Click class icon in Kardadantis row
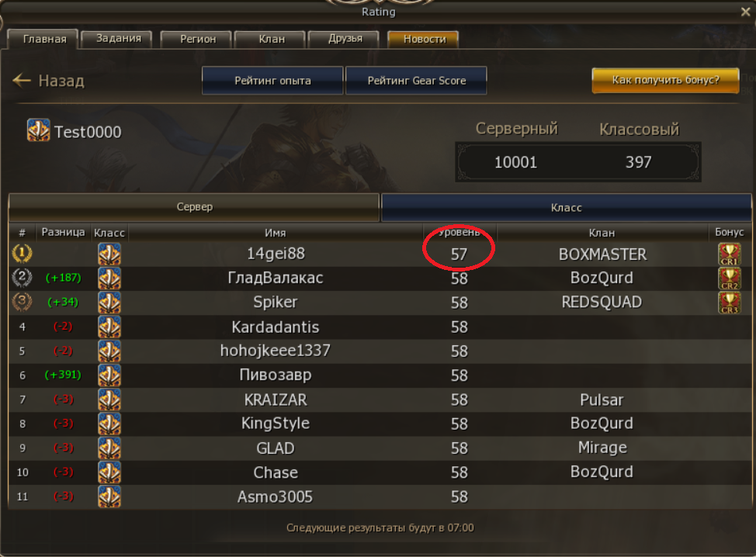 click(109, 327)
